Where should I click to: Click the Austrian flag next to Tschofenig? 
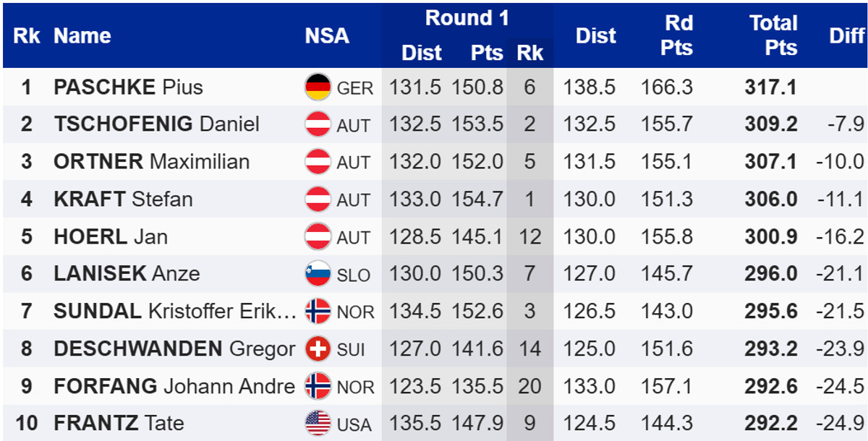pos(318,124)
